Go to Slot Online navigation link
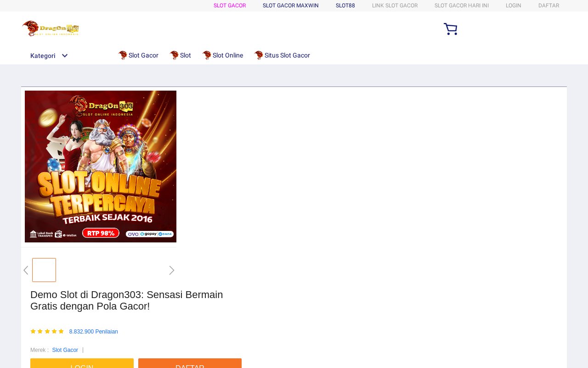This screenshot has height=368, width=588. pyautogui.click(x=228, y=55)
